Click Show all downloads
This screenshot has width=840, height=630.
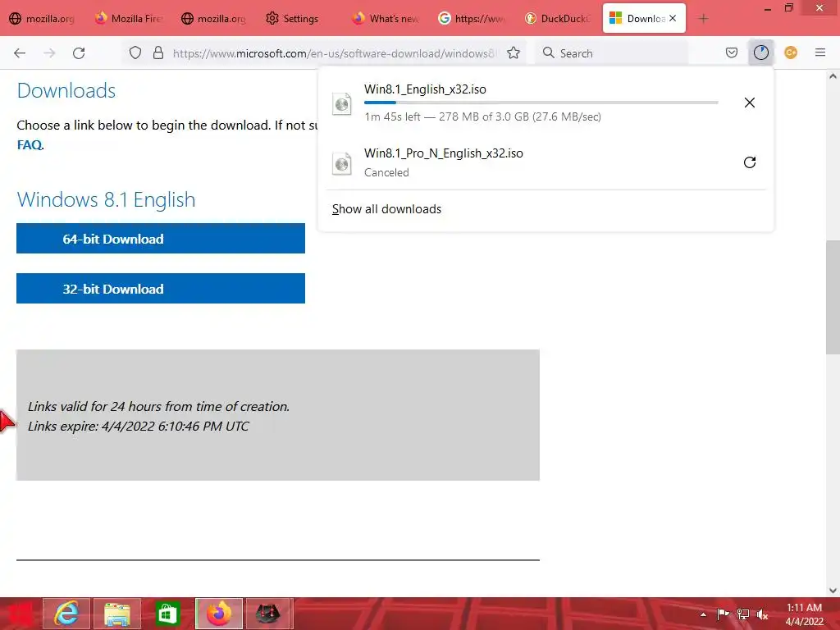(x=386, y=209)
